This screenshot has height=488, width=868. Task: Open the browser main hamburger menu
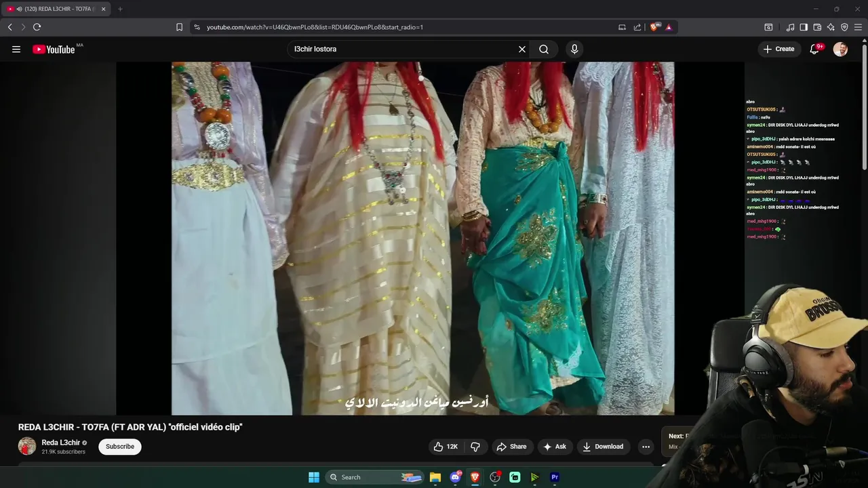tap(858, 27)
